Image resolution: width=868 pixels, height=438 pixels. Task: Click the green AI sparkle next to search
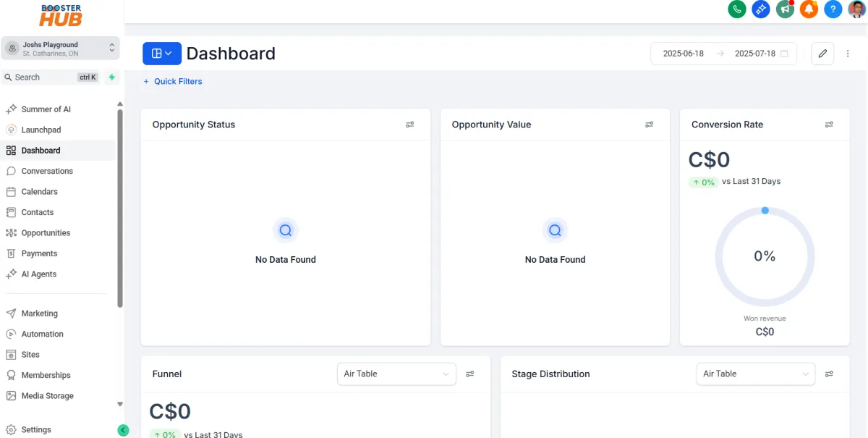tap(112, 77)
